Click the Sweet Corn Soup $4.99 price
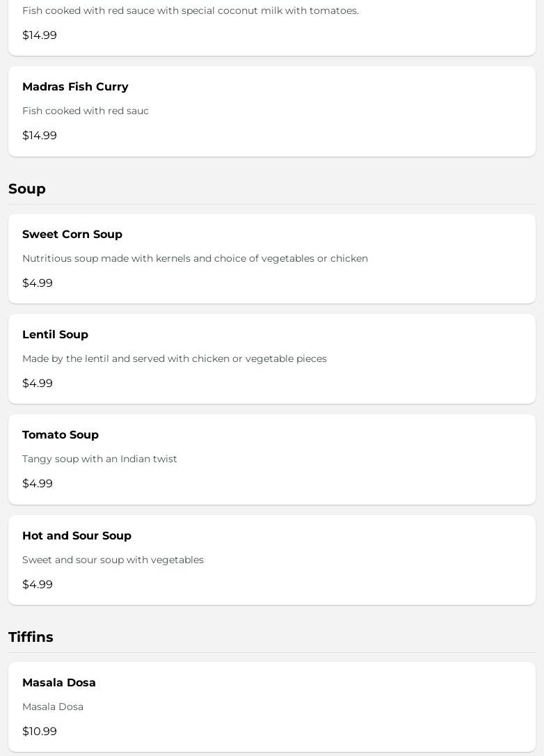Viewport: 544px width, 756px height. (x=38, y=283)
